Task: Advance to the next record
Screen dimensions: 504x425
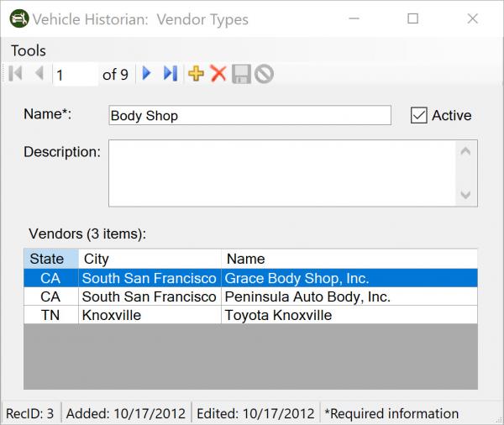Action: click(x=146, y=74)
